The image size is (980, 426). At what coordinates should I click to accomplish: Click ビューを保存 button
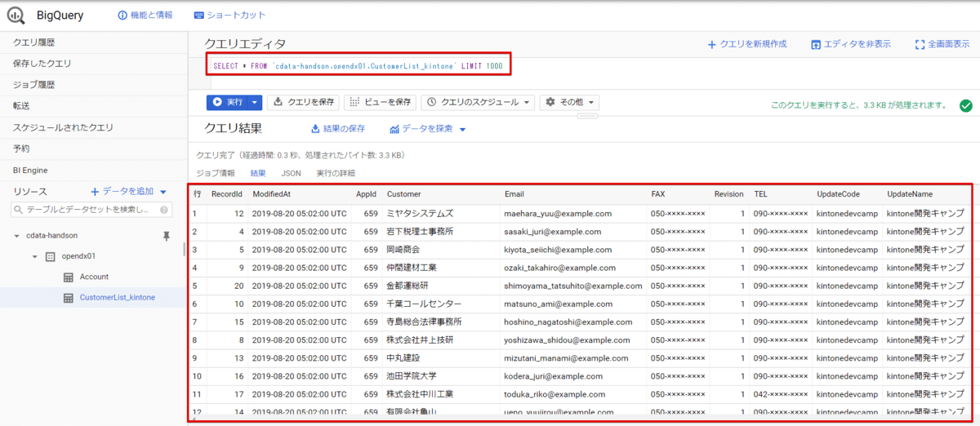(380, 102)
